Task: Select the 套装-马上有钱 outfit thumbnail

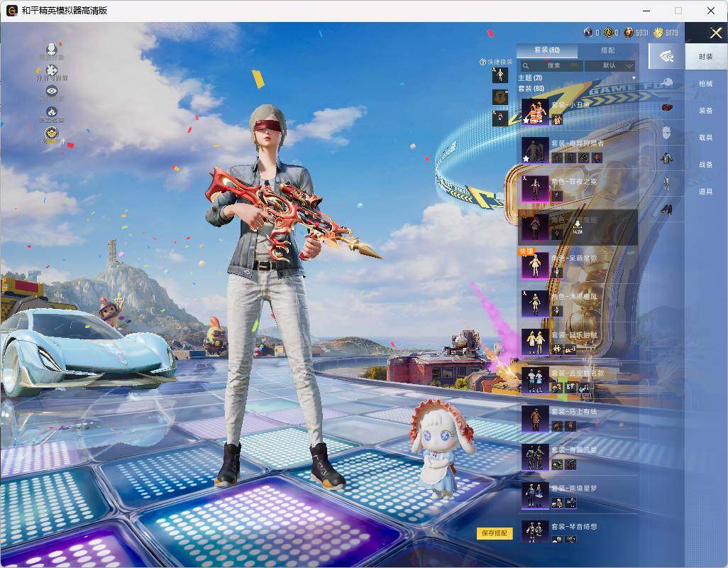Action: (535, 418)
